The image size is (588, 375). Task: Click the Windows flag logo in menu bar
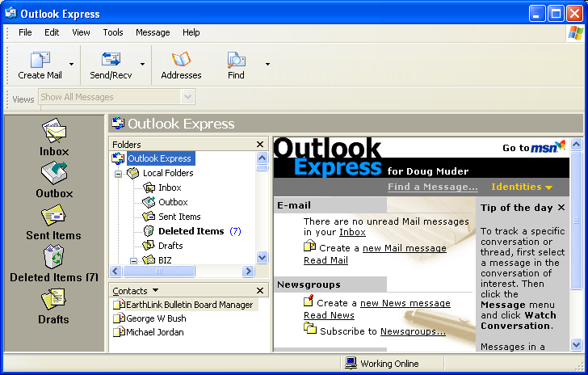click(x=575, y=33)
